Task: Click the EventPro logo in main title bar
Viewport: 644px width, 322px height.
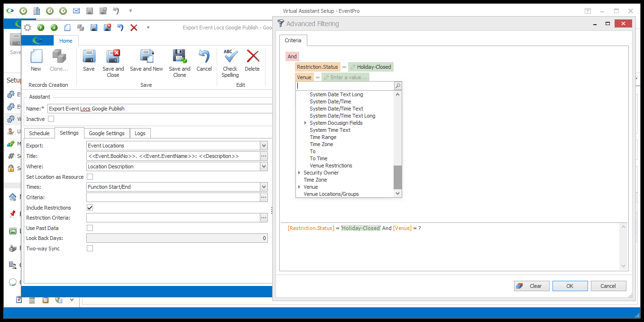Action: point(9,10)
